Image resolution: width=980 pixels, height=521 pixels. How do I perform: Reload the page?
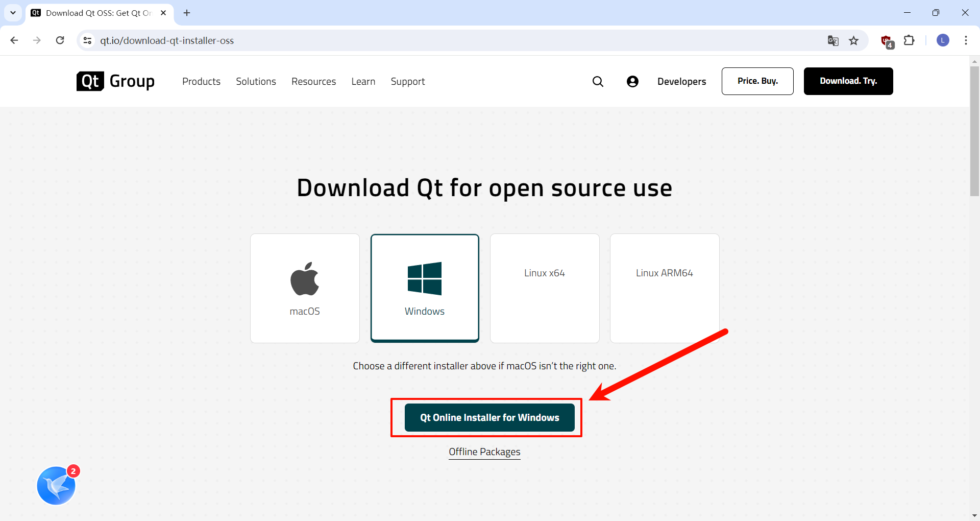60,40
